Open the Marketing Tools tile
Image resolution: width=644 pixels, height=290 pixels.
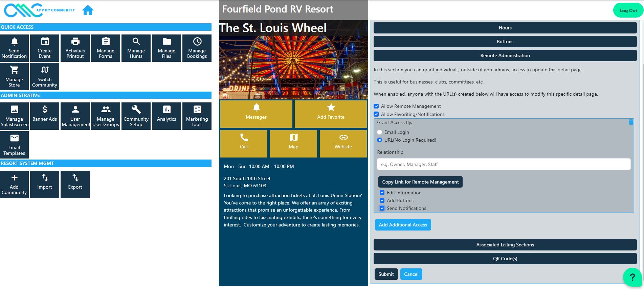197,116
